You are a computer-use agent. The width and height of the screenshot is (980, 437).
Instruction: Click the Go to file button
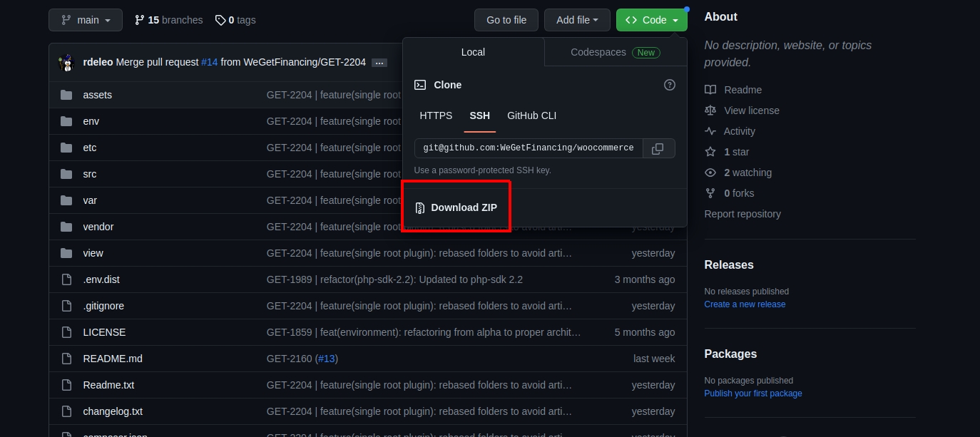(x=506, y=20)
